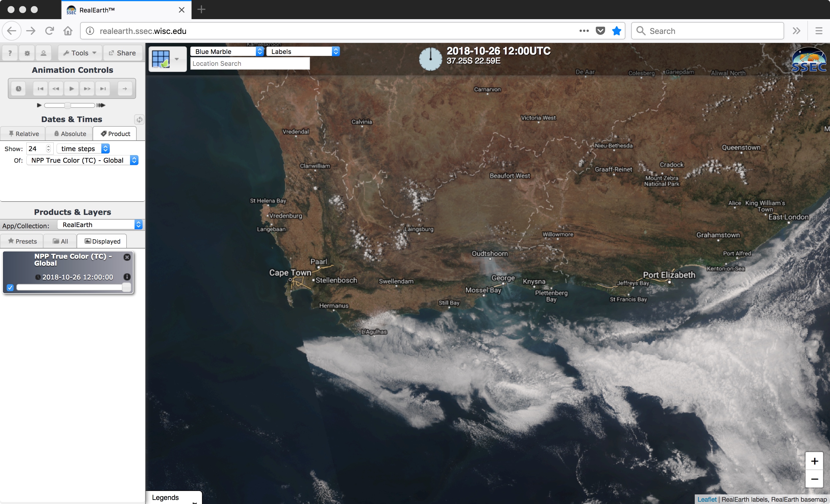This screenshot has height=504, width=830.
Task: Close the RealEarth browser tab
Action: [182, 10]
